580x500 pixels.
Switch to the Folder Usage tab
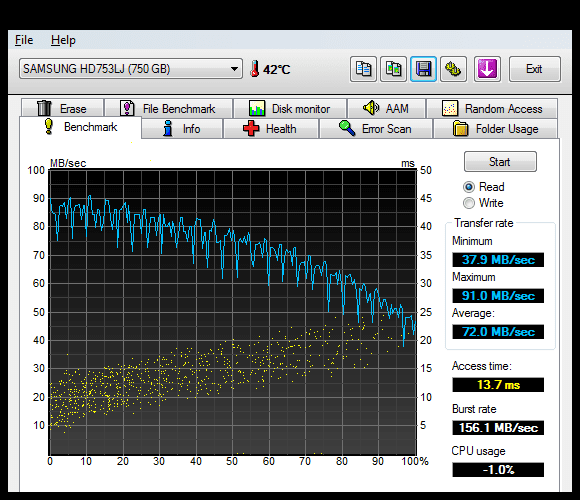click(x=496, y=129)
